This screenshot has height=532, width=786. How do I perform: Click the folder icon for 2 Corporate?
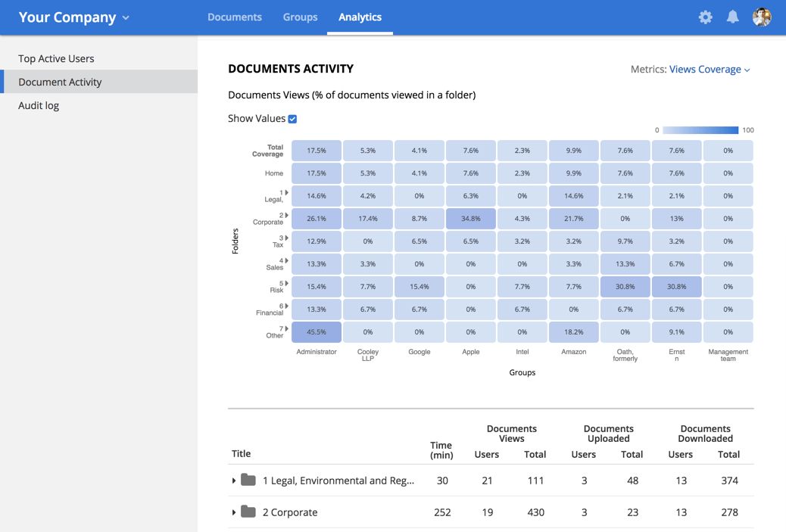[x=248, y=512]
